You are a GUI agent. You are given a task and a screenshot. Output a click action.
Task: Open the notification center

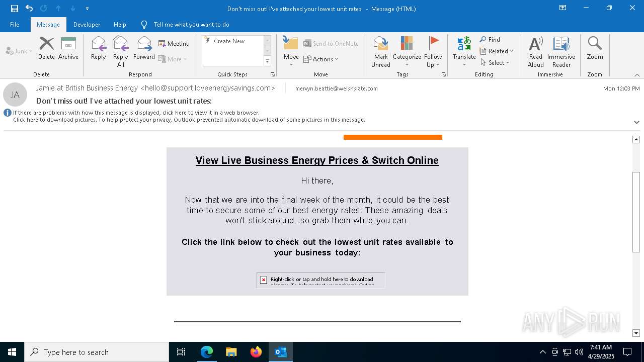[628, 352]
